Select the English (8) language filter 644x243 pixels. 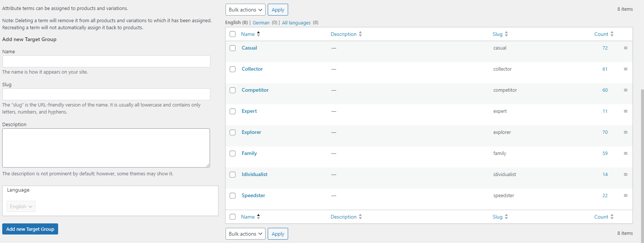pyautogui.click(x=236, y=23)
